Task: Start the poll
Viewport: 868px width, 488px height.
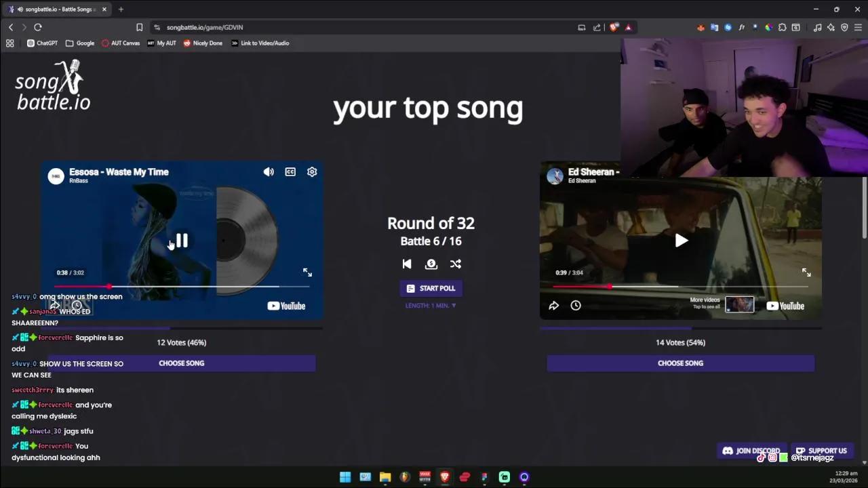Action: [x=431, y=288]
